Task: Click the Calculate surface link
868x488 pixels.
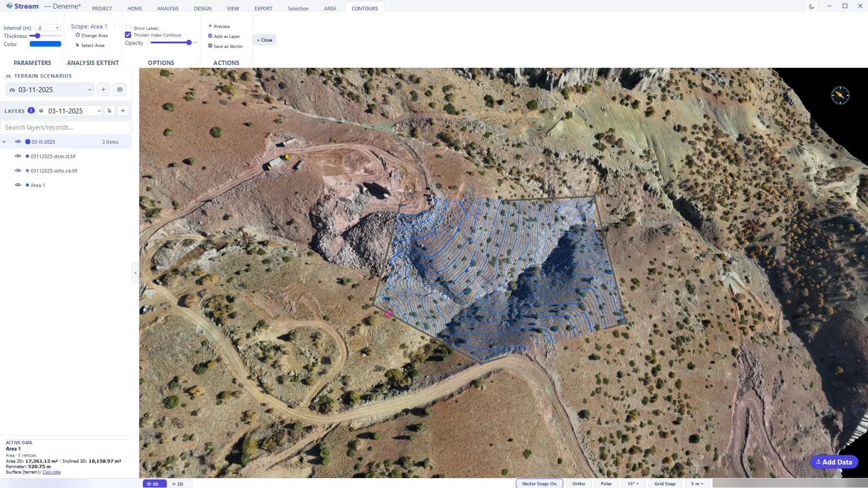Action: tap(52, 472)
